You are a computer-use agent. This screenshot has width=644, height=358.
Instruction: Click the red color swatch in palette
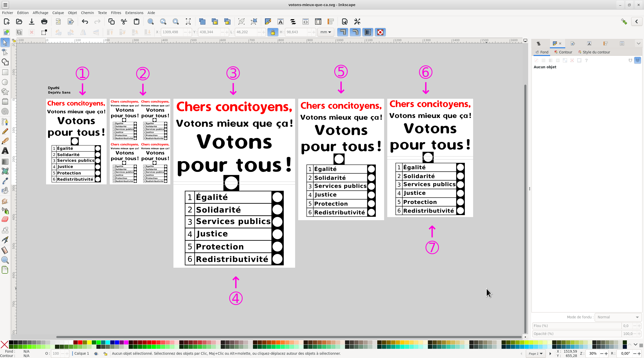[x=80, y=343]
